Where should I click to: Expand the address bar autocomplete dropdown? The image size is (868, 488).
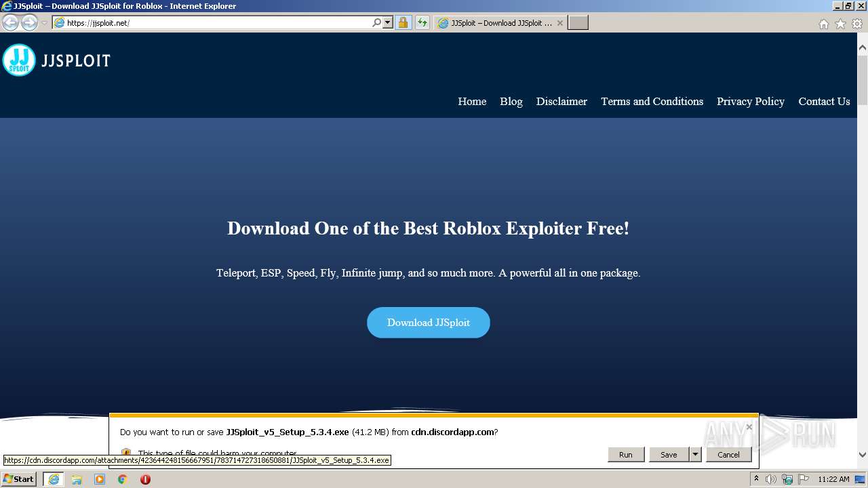(388, 22)
